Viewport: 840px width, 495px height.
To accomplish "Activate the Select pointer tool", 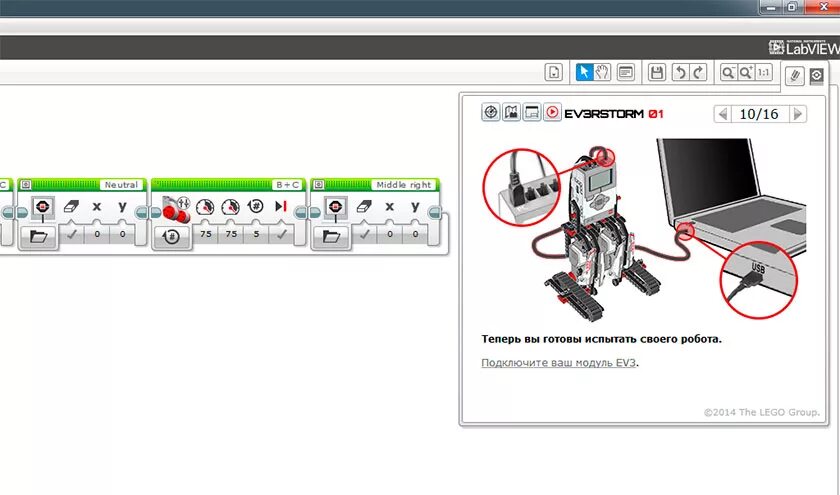I will 584,72.
